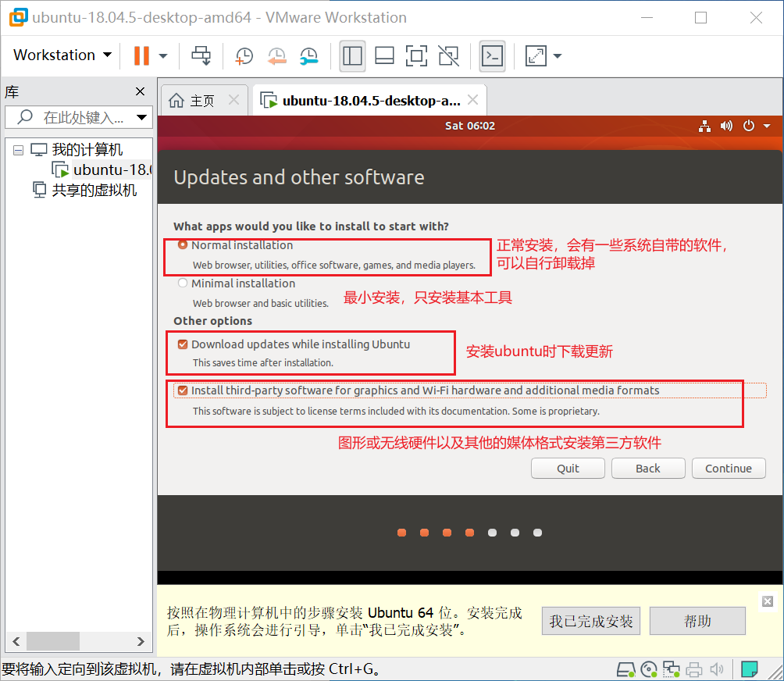
Task: Click the Sat 06:02 clock
Action: point(470,126)
